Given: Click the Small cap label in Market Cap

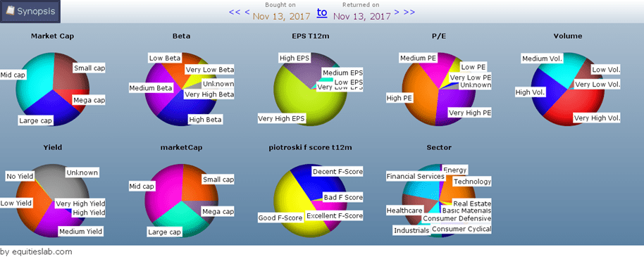Looking at the screenshot, I should (89, 68).
